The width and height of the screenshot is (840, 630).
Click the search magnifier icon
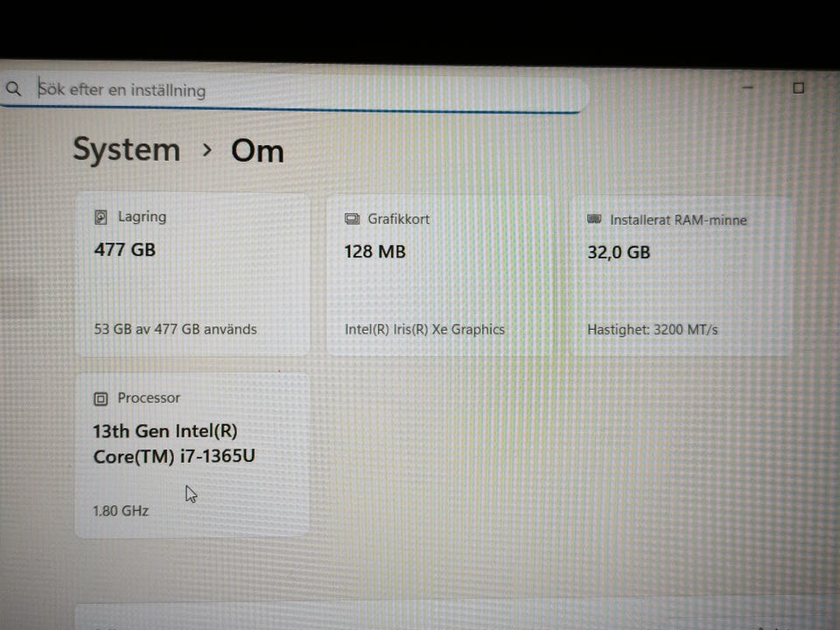click(13, 88)
